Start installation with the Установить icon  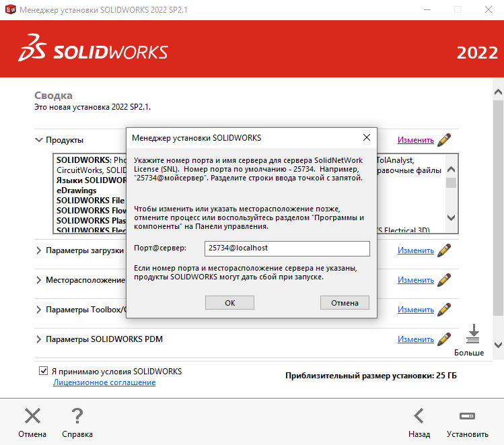[x=468, y=416]
